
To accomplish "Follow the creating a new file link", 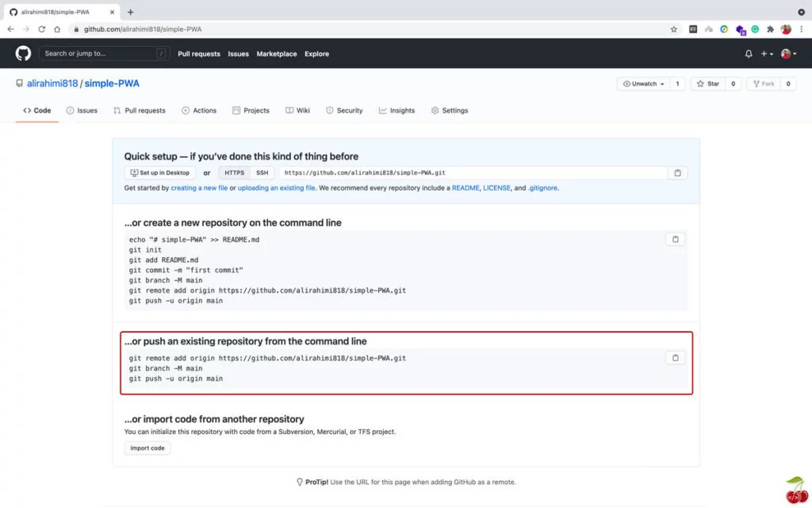I will pyautogui.click(x=199, y=188).
